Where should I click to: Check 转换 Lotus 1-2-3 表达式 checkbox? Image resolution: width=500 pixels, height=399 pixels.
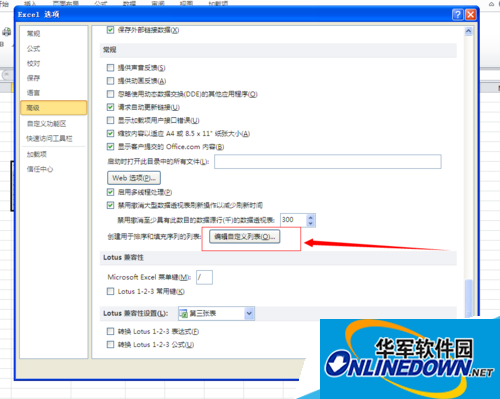[x=110, y=331]
